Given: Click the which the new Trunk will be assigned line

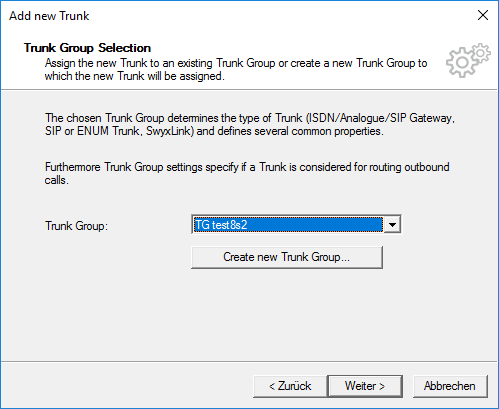Looking at the screenshot, I should [135, 76].
